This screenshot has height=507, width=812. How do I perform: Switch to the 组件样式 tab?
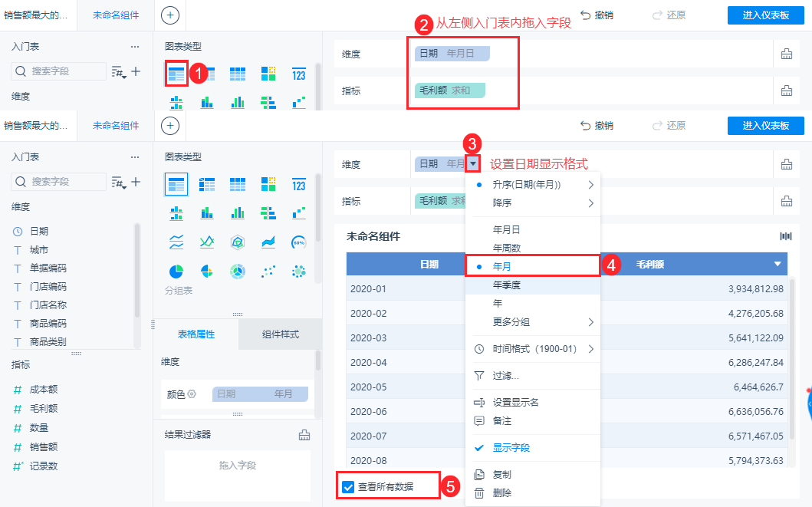(280, 334)
